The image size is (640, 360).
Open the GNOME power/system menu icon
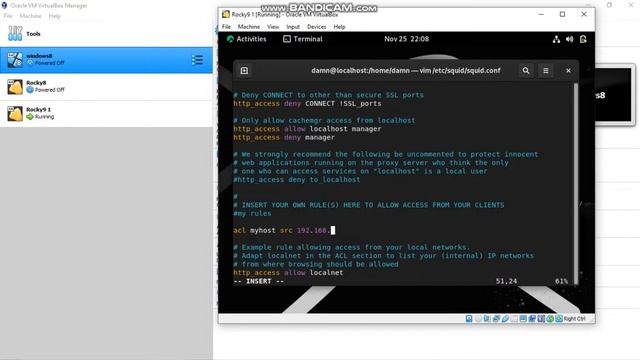pyautogui.click(x=583, y=39)
